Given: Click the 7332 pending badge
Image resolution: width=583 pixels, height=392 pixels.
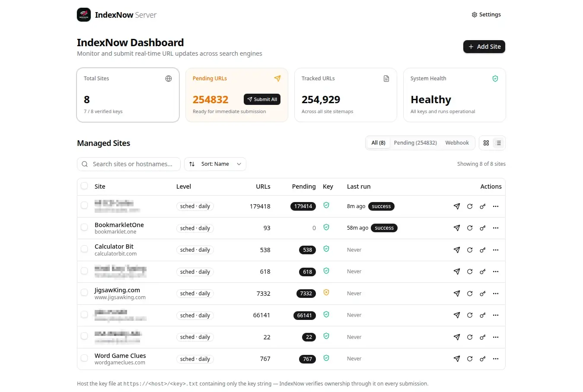Looking at the screenshot, I should tap(306, 294).
